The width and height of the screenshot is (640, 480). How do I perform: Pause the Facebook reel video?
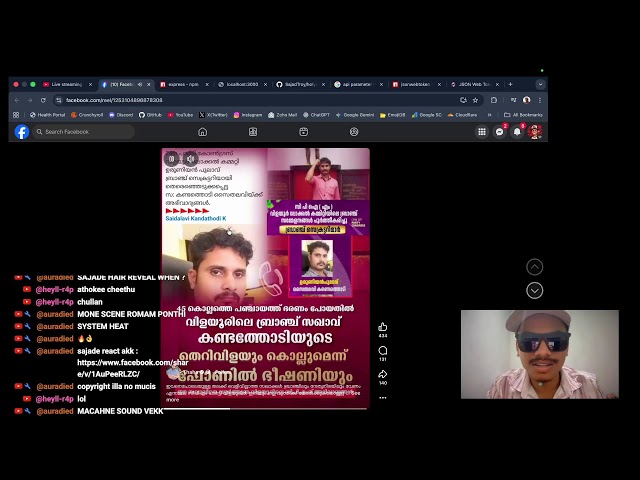click(x=171, y=158)
